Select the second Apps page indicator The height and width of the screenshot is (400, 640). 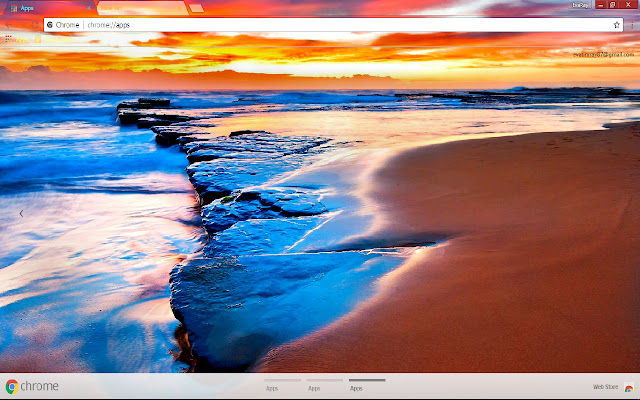tap(324, 385)
